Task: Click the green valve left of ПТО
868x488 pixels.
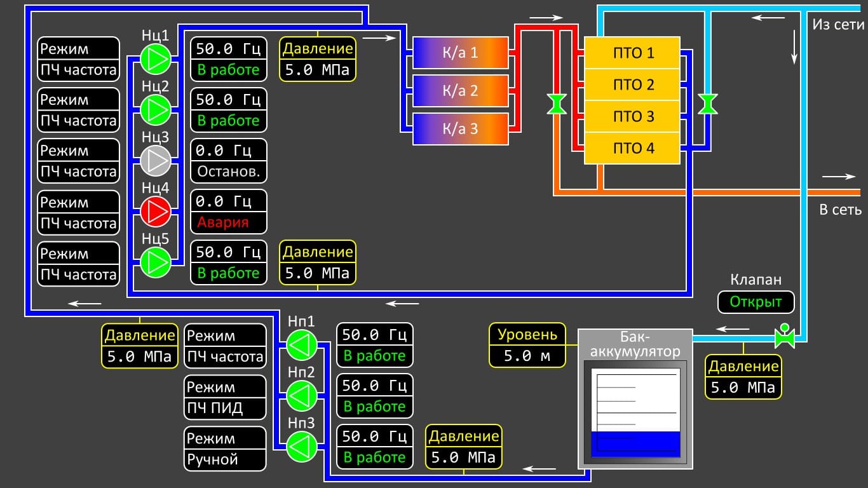Action: click(x=557, y=104)
